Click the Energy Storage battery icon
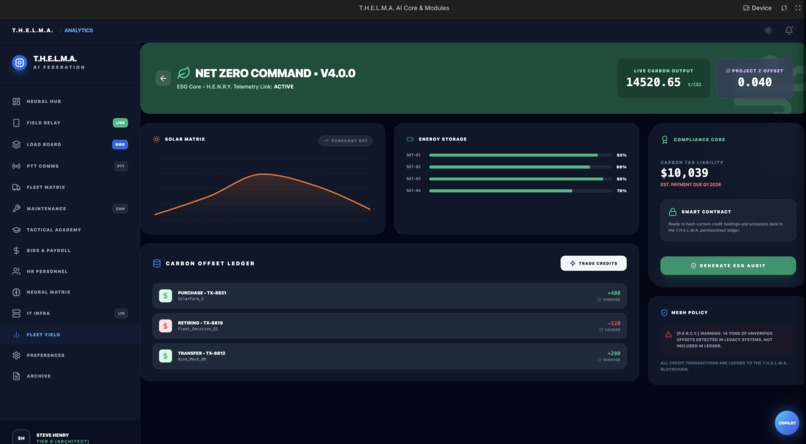806x444 pixels. point(410,139)
